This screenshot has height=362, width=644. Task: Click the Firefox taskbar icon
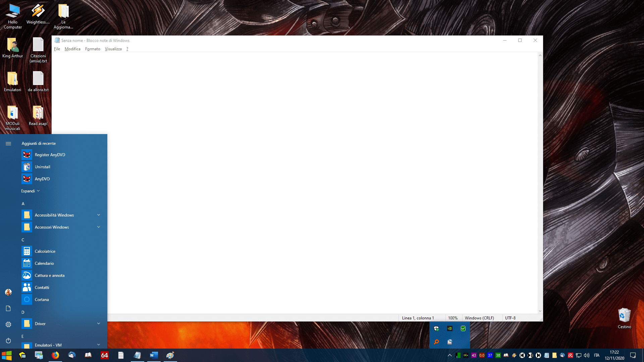[55, 355]
